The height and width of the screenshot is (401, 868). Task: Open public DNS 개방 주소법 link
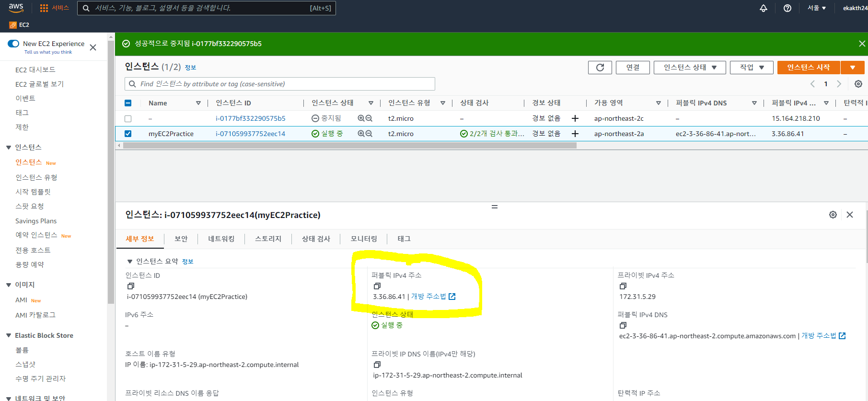click(x=823, y=336)
